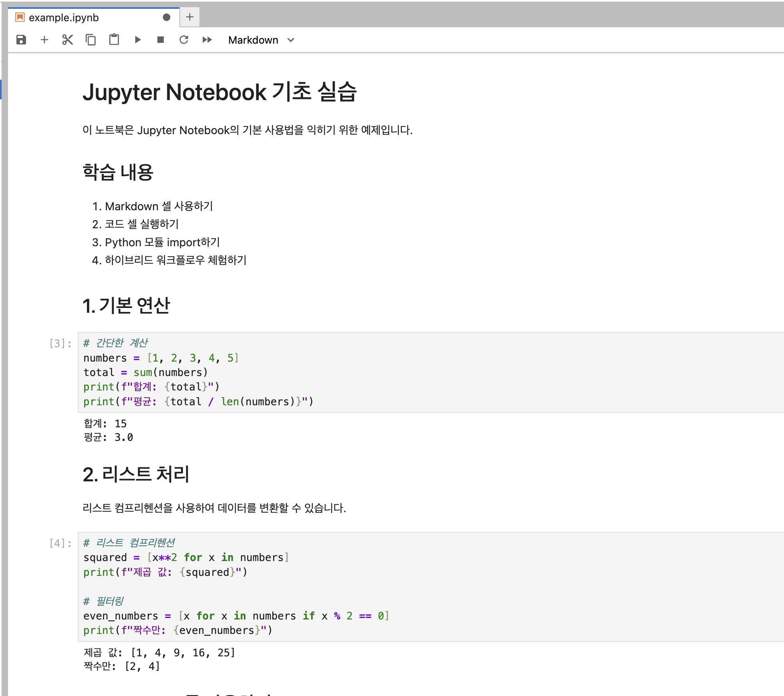Click the [4]: execution prompt
This screenshot has width=784, height=696.
[60, 543]
